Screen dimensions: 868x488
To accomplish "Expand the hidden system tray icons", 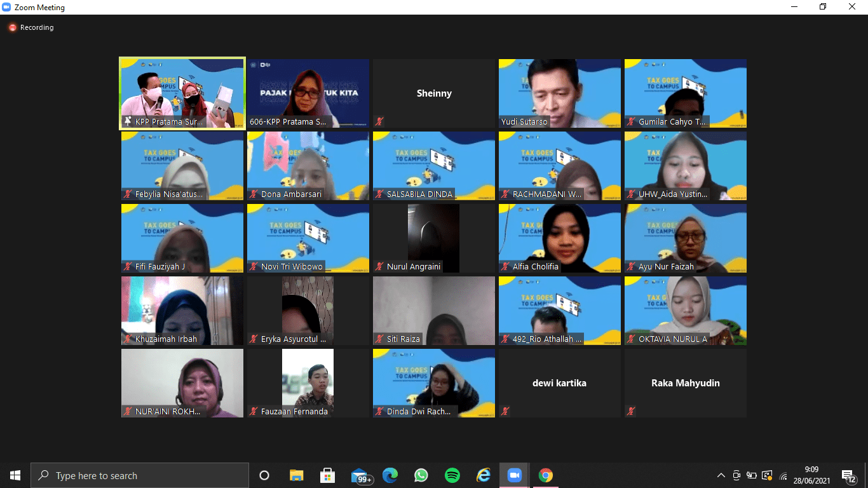I will tap(721, 475).
